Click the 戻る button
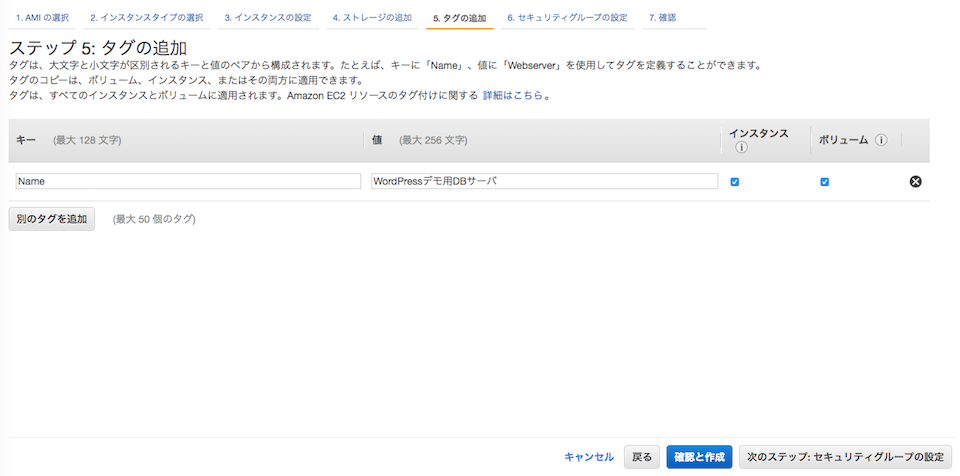 tap(642, 457)
